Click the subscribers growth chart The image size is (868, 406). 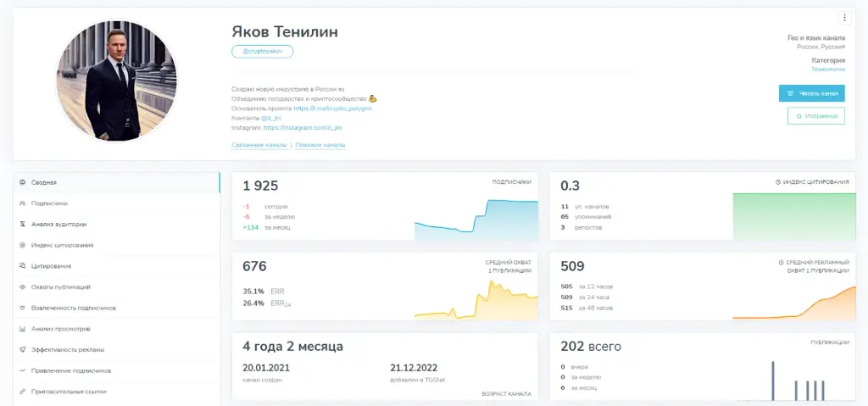coord(476,220)
